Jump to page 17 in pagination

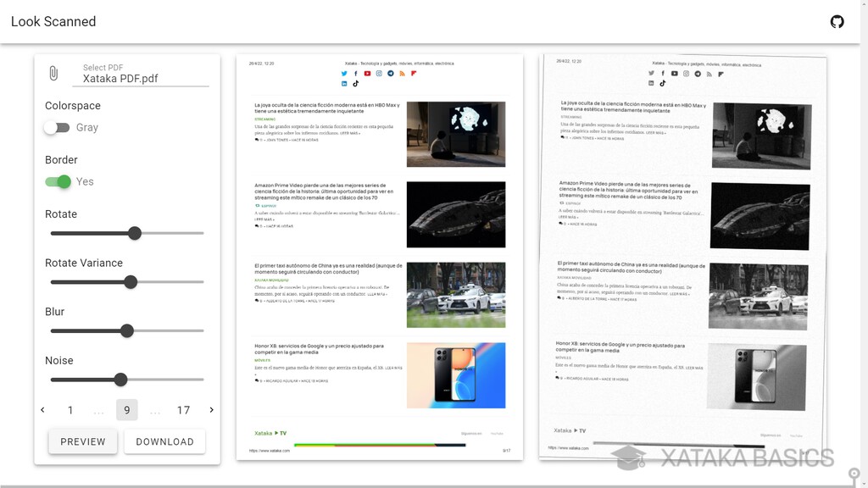(x=183, y=409)
